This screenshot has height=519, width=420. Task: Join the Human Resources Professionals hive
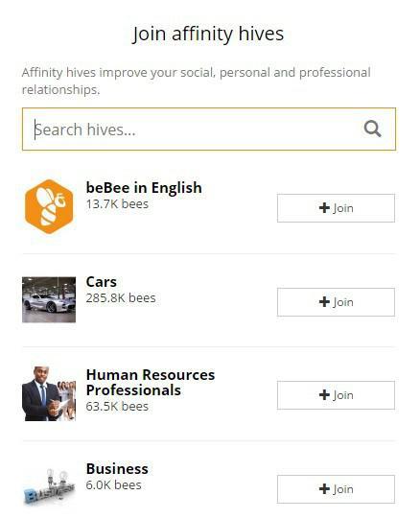336,395
